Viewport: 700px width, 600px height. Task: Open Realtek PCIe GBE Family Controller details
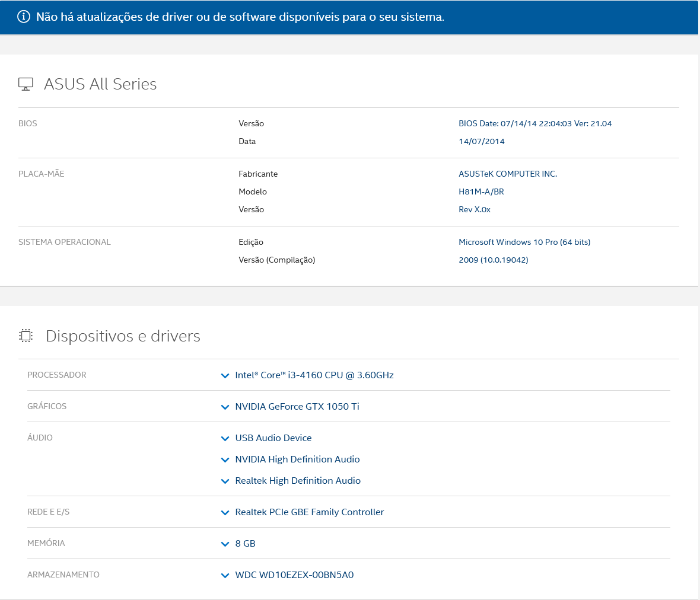point(310,512)
